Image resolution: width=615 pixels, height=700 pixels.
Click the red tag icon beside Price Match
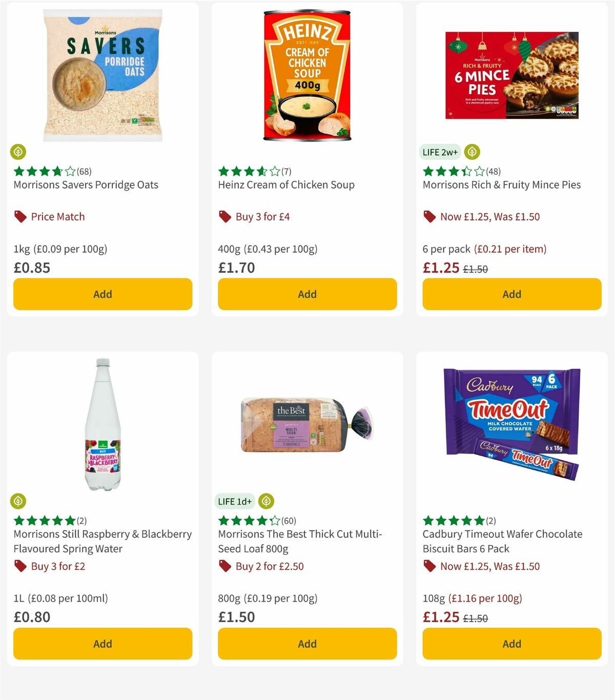[19, 216]
